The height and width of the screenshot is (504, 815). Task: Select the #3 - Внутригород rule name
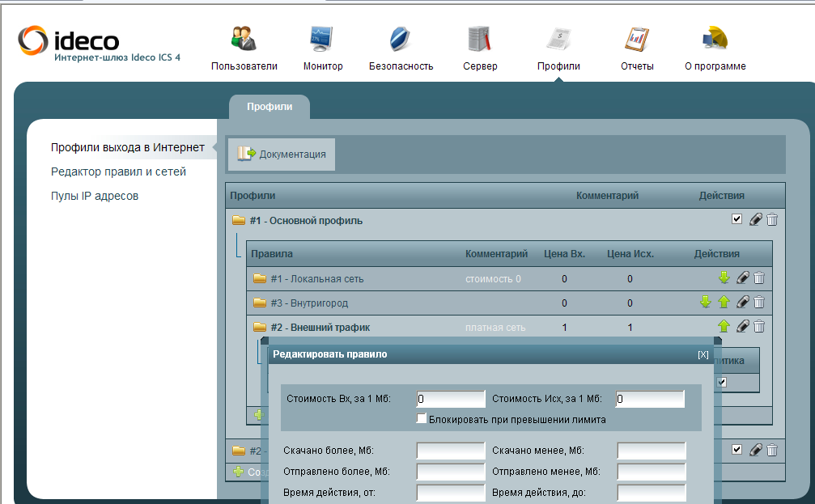click(309, 303)
